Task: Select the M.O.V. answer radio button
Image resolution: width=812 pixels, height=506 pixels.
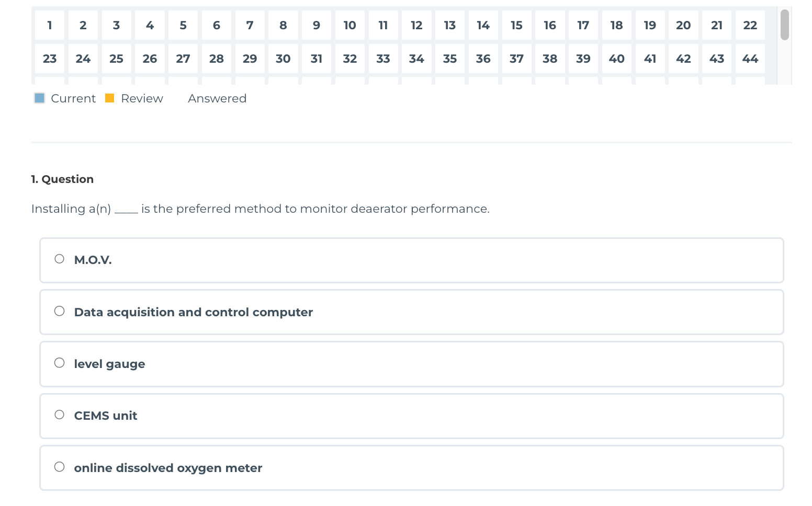Action: [60, 259]
